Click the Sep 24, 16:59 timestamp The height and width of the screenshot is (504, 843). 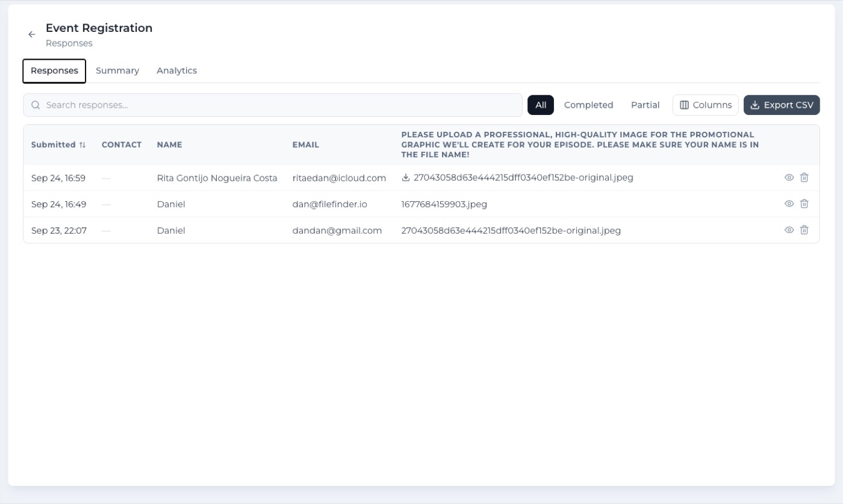click(x=58, y=178)
